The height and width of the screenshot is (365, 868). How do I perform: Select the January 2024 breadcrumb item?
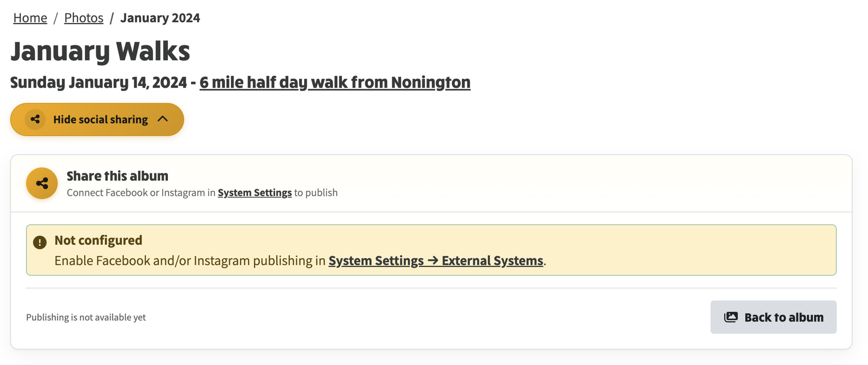point(160,18)
